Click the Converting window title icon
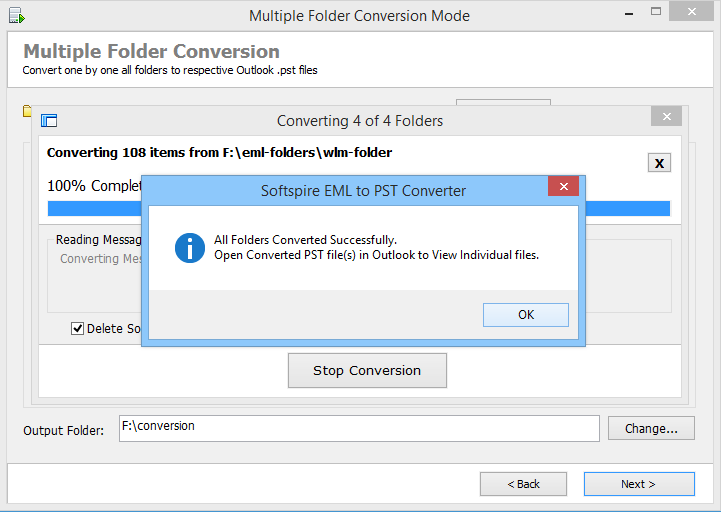Viewport: 721px width, 512px height. 49,121
